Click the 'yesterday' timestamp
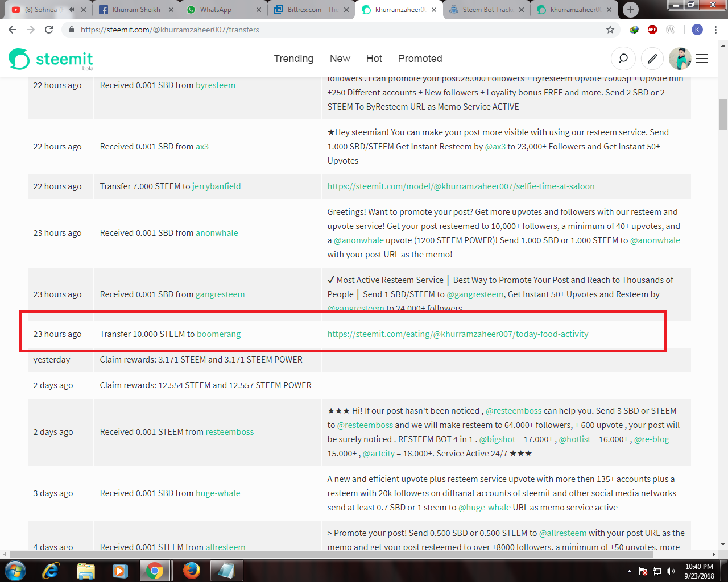The width and height of the screenshot is (728, 582). (x=52, y=360)
